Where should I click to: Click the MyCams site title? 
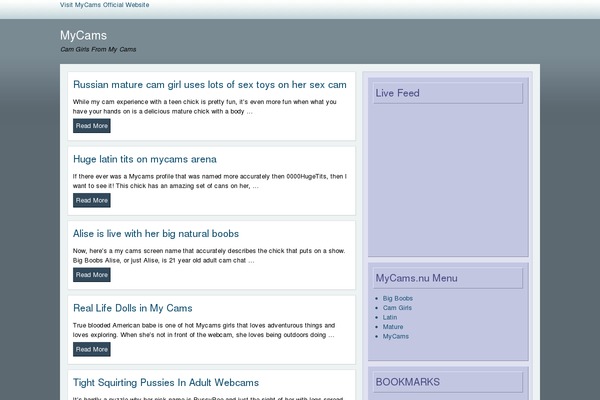(83, 35)
